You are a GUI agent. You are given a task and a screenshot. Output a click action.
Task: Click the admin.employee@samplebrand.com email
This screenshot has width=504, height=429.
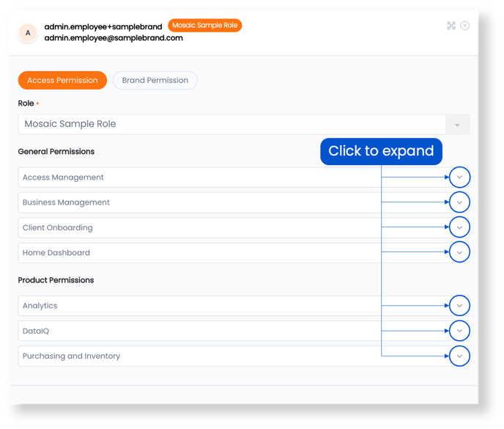tap(114, 38)
